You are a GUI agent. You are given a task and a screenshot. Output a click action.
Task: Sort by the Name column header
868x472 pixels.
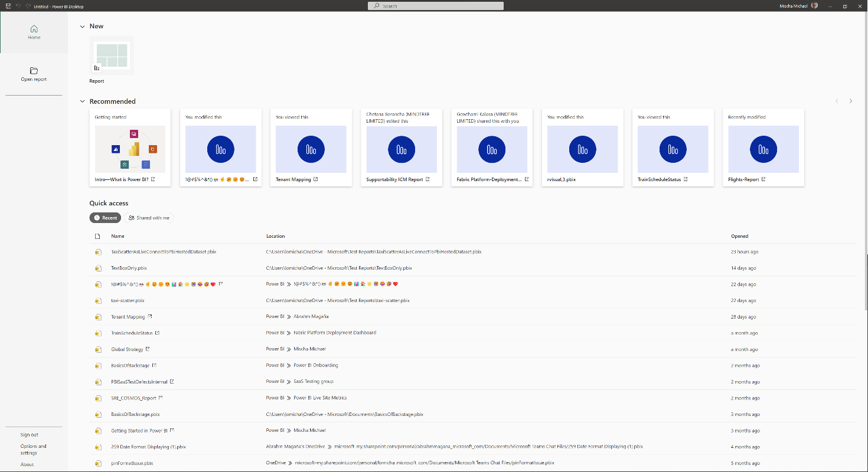coord(118,236)
